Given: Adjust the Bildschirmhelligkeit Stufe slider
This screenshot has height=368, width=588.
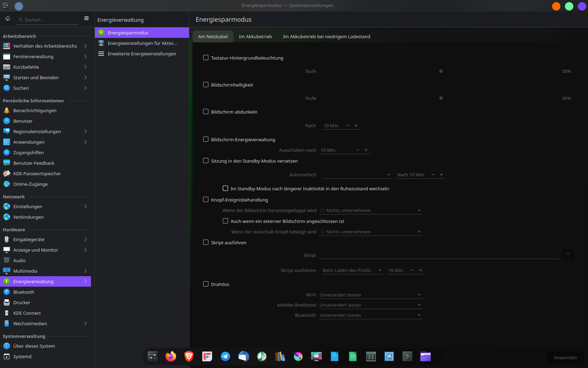Looking at the screenshot, I should (x=441, y=98).
